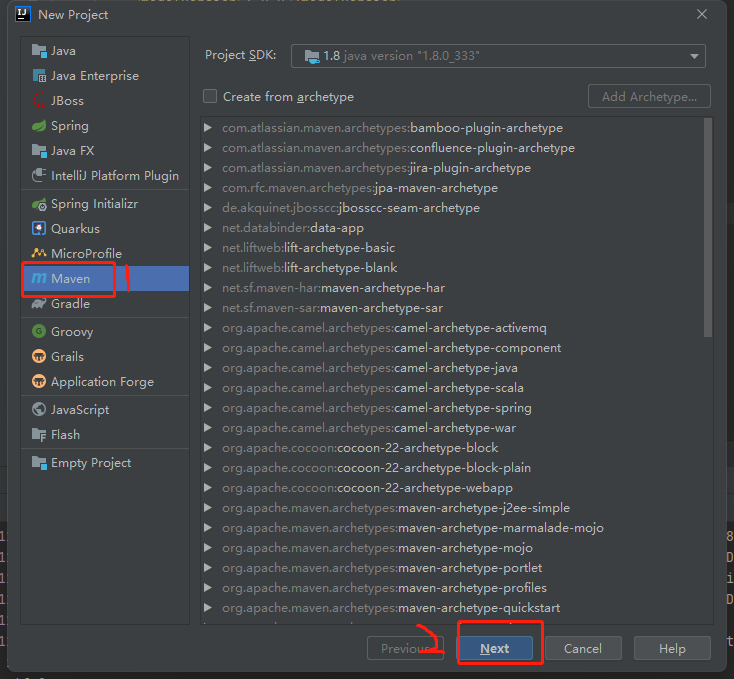Viewport: 734px width, 679px height.
Task: Select camel-archetype-activemq row
Action: pos(452,328)
